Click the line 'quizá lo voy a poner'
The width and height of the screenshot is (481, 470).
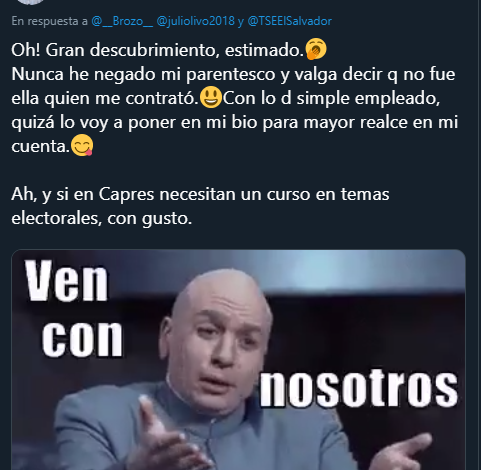point(235,122)
